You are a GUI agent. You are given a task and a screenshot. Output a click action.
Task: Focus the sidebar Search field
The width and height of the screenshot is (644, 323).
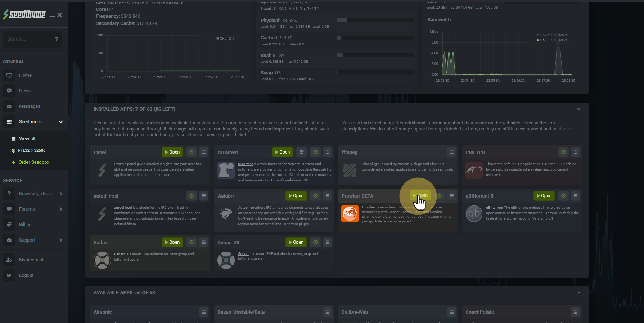[x=28, y=39]
